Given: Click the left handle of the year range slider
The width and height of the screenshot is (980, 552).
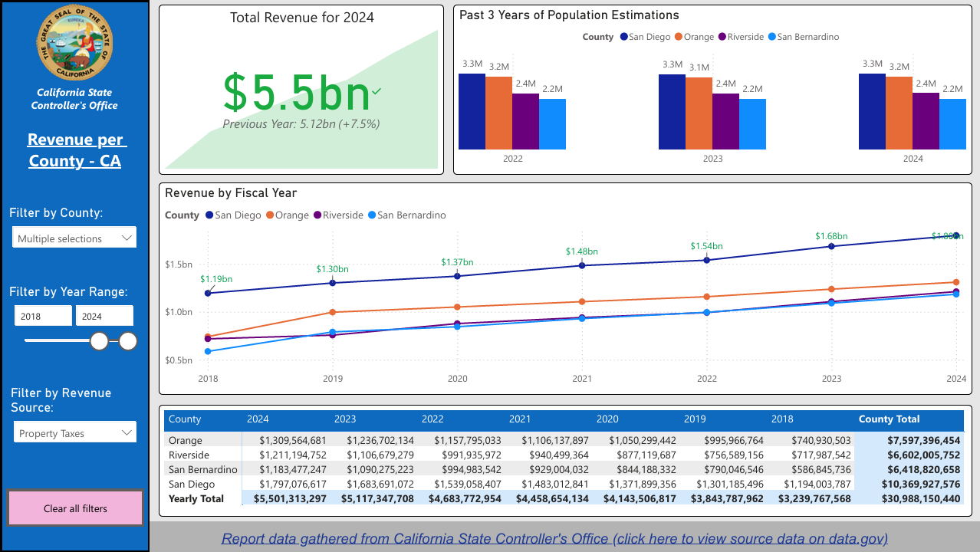Looking at the screenshot, I should (98, 341).
